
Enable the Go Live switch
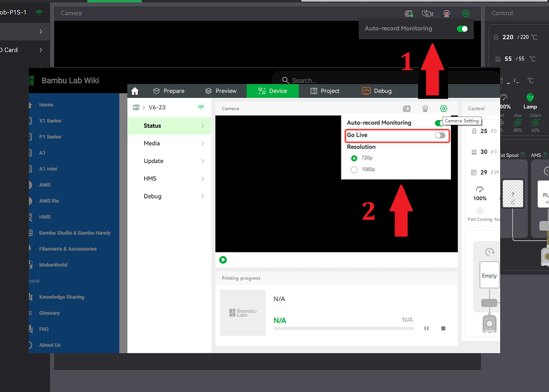tap(440, 136)
